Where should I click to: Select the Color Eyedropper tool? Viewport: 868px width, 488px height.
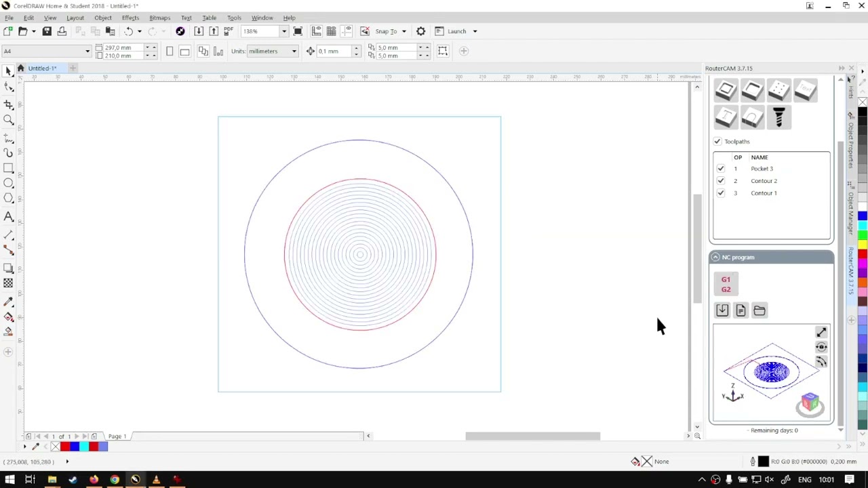pyautogui.click(x=8, y=301)
